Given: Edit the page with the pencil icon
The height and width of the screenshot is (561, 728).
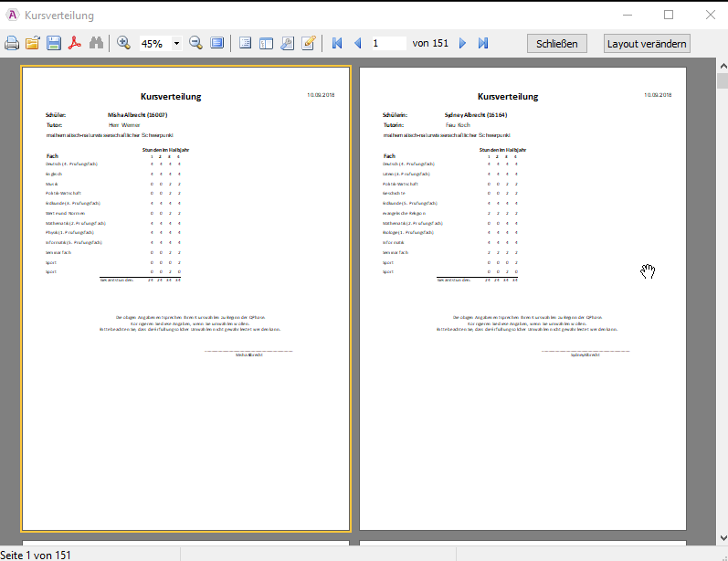Looking at the screenshot, I should click(x=309, y=43).
